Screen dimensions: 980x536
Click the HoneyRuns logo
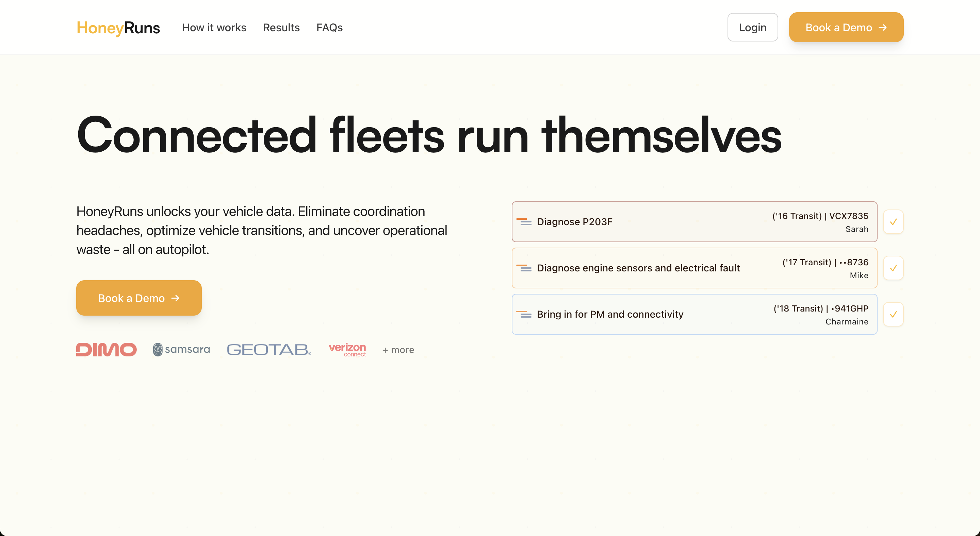118,28
